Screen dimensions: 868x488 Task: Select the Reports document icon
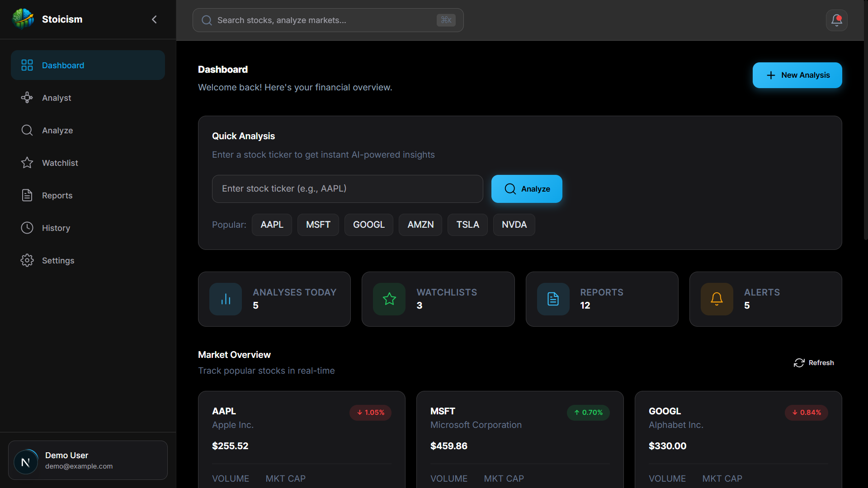click(x=27, y=195)
